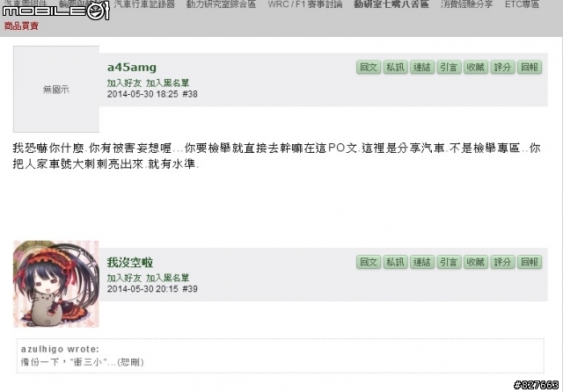This screenshot has width=563, height=392.
Task: Copy link (連結) of post #39
Action: pyautogui.click(x=422, y=262)
